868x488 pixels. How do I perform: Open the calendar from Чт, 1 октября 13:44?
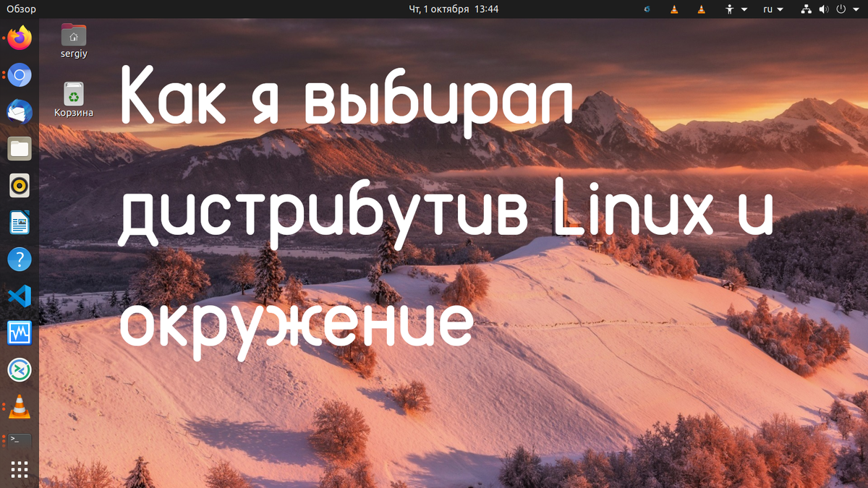[x=453, y=9]
